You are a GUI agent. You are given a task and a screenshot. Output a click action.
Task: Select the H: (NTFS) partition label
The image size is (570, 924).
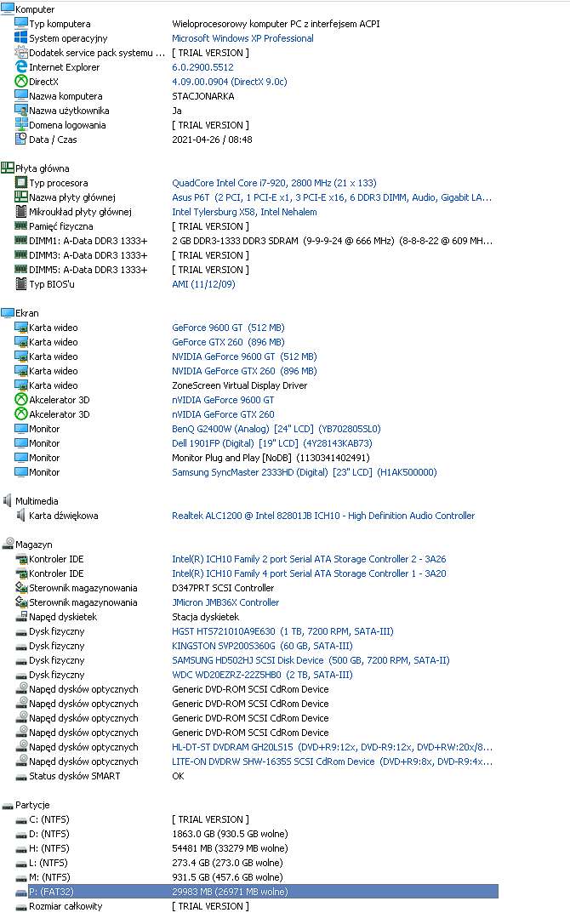pos(49,848)
